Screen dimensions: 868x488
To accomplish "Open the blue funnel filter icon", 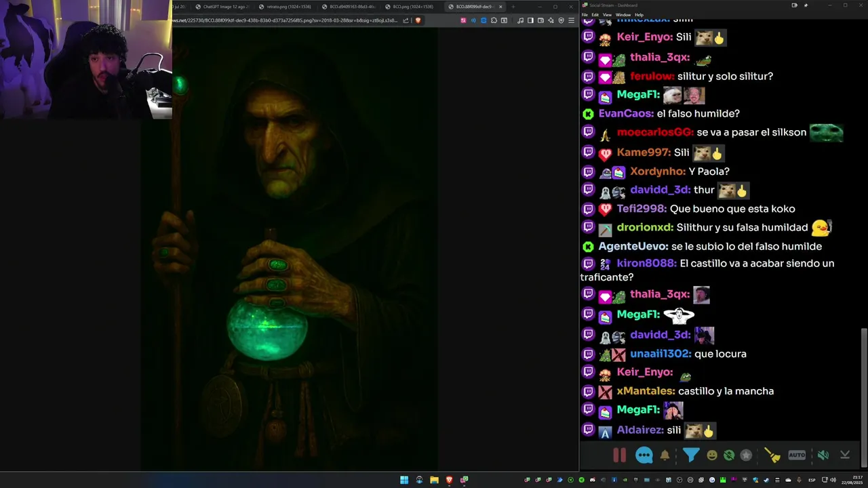I will click(x=690, y=455).
